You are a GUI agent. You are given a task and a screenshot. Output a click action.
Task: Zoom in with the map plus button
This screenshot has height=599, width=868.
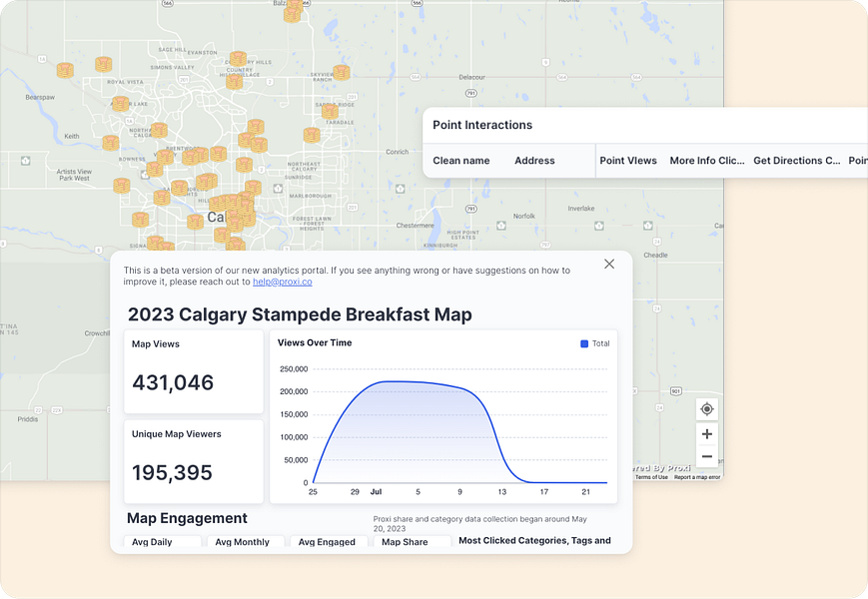click(x=707, y=434)
